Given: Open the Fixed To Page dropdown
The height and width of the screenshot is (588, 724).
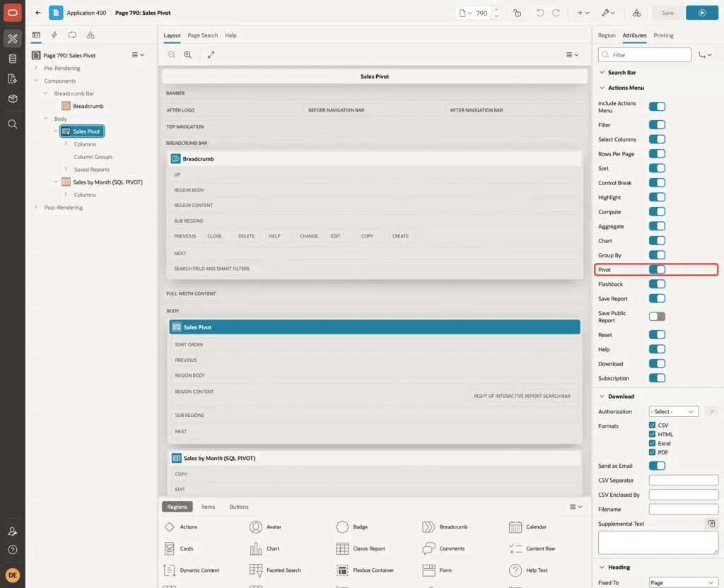Looking at the screenshot, I should pyautogui.click(x=683, y=582).
